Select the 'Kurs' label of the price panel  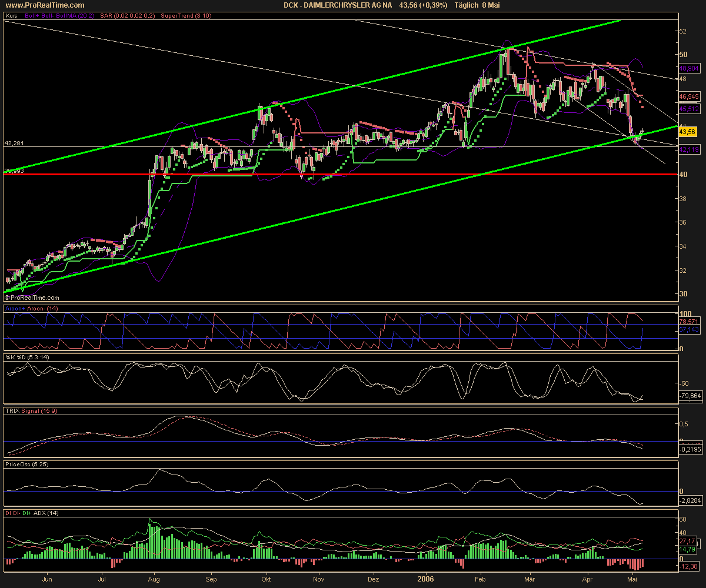point(11,16)
